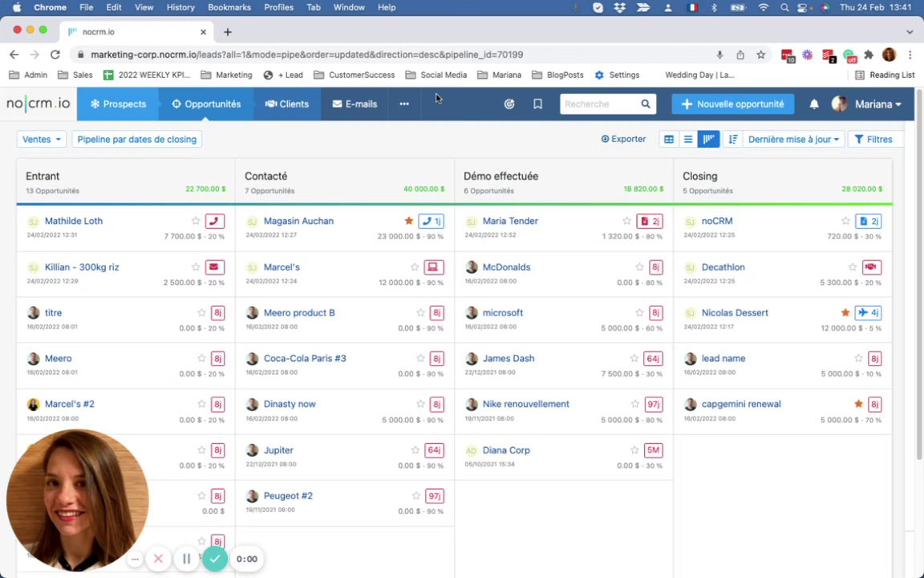The height and width of the screenshot is (578, 924).
Task: Switch to the pipeline view icon
Action: point(708,139)
